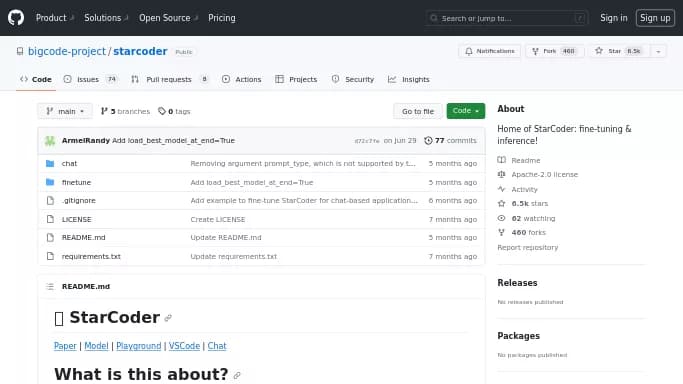Open the chat folder
Image resolution: width=683 pixels, height=384 pixels.
69,164
